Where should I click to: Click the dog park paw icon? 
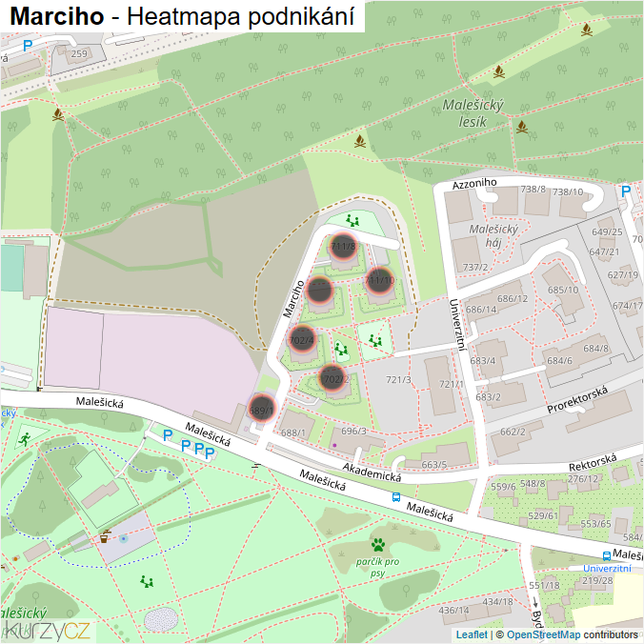tap(378, 545)
